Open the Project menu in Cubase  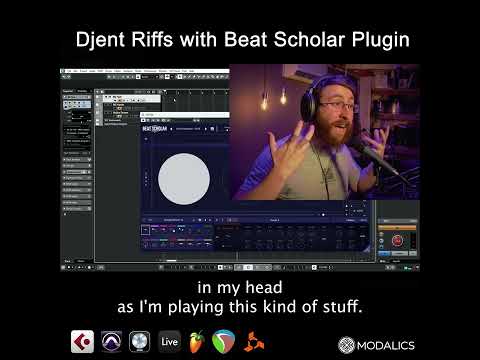point(83,71)
